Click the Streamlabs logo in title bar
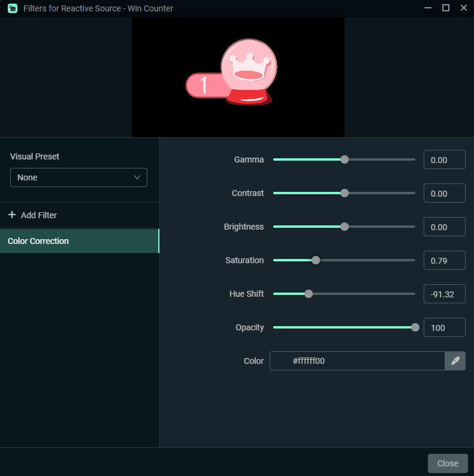474x476 pixels. (x=13, y=8)
